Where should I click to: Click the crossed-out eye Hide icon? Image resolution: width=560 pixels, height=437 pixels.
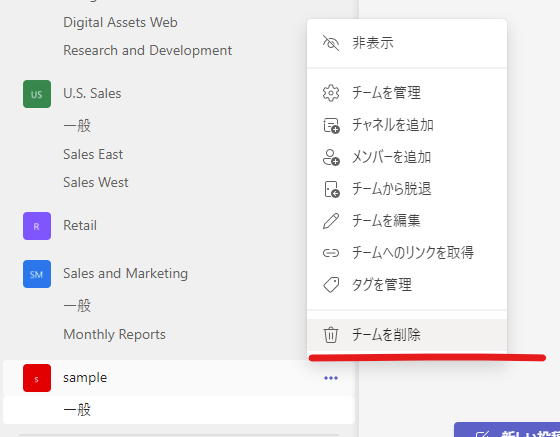click(331, 43)
